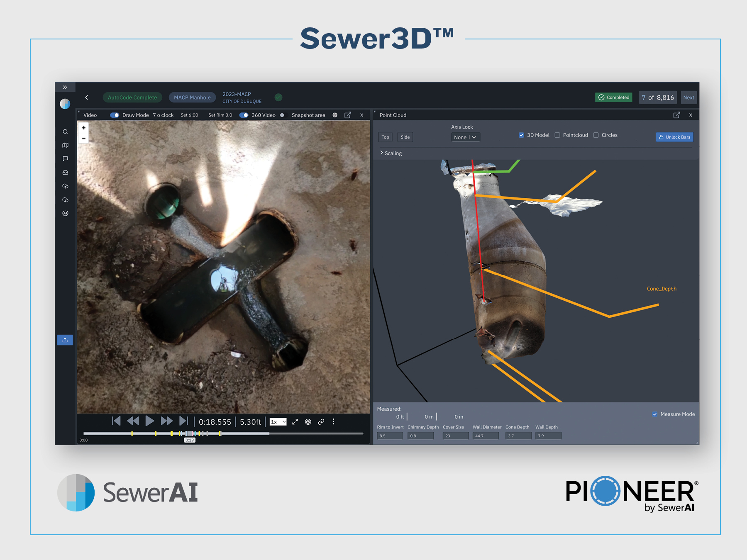Skip to the end of the video
Image resolution: width=747 pixels, height=560 pixels.
point(183,421)
